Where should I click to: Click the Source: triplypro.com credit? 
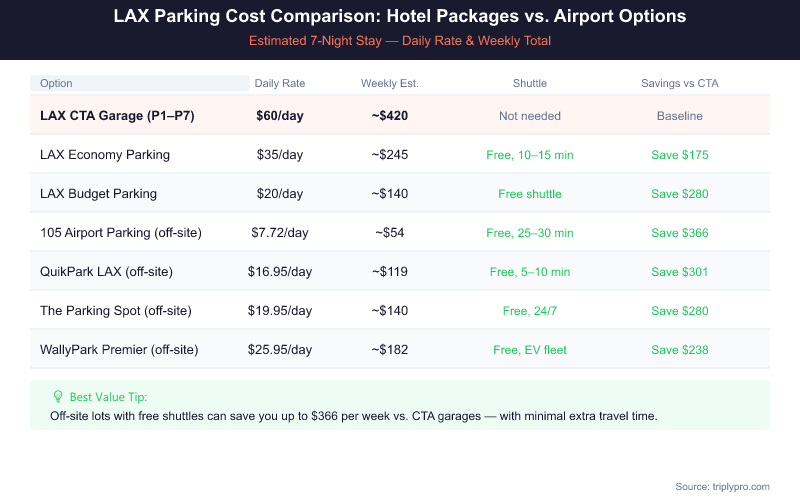click(722, 486)
